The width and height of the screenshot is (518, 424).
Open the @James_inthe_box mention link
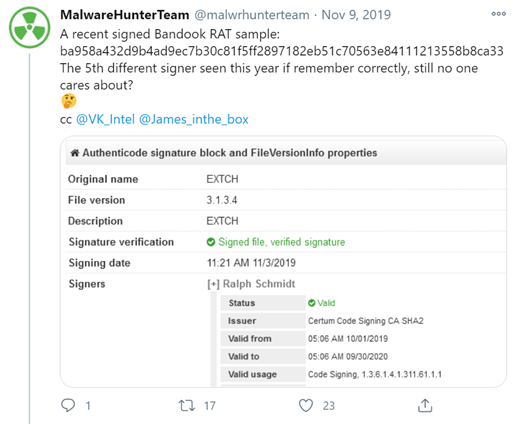[x=194, y=119]
